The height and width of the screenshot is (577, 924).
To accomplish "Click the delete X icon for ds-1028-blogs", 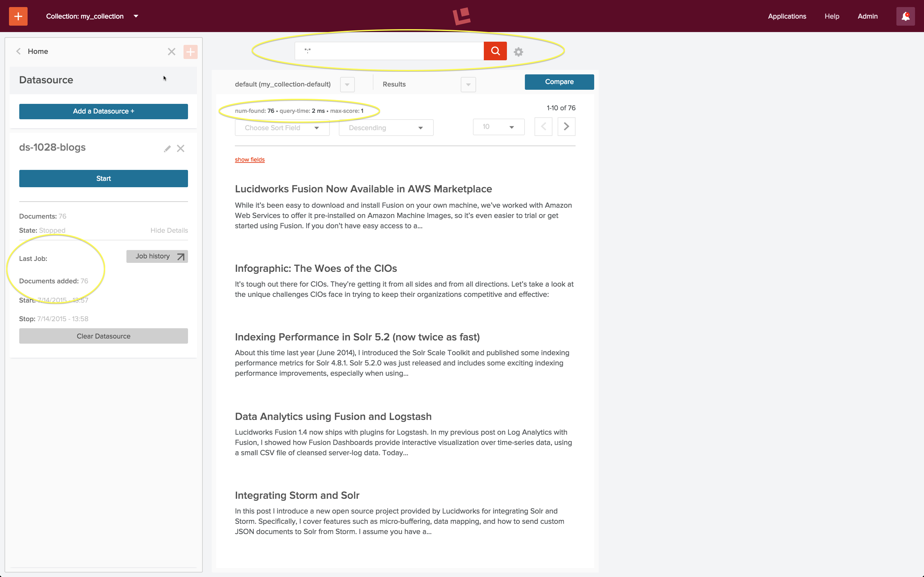I will pos(180,147).
